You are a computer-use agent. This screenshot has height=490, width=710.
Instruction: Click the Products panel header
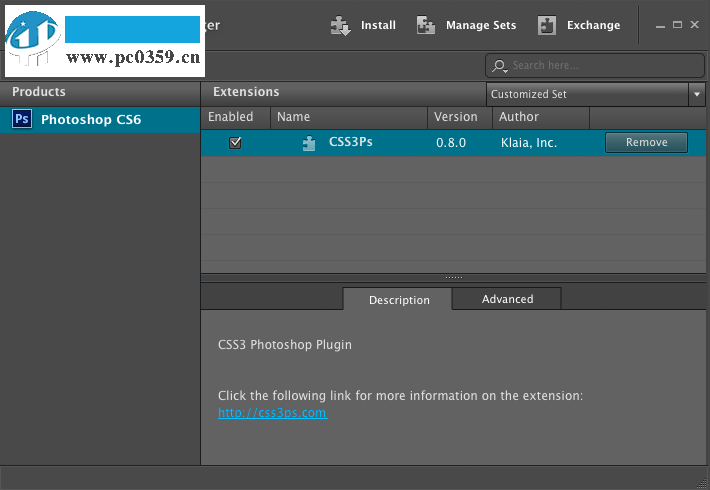(100, 92)
